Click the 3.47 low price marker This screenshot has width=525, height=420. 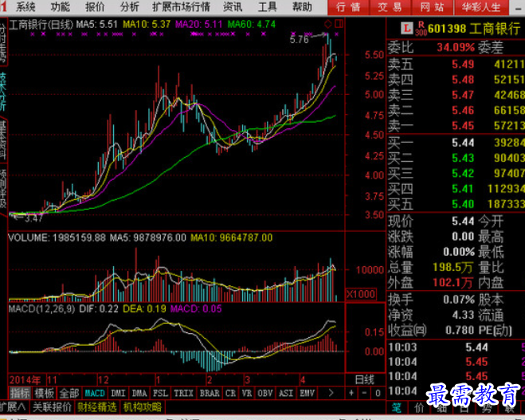pos(33,218)
